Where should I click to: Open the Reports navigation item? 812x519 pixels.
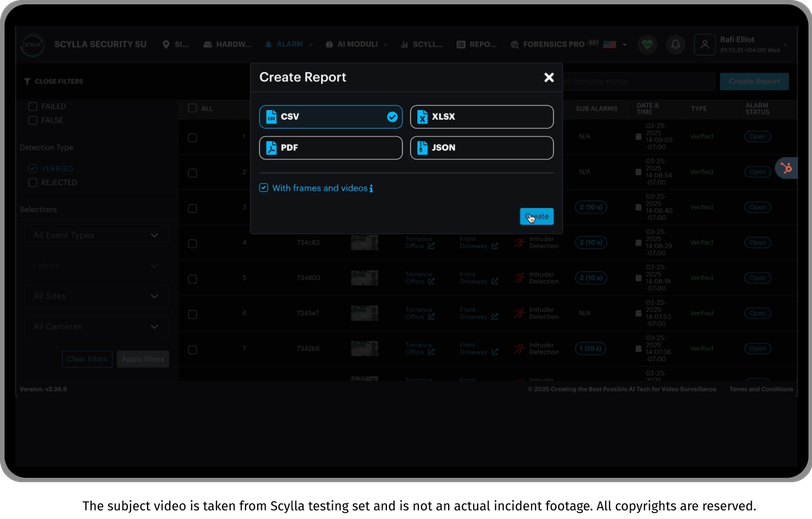click(x=477, y=45)
